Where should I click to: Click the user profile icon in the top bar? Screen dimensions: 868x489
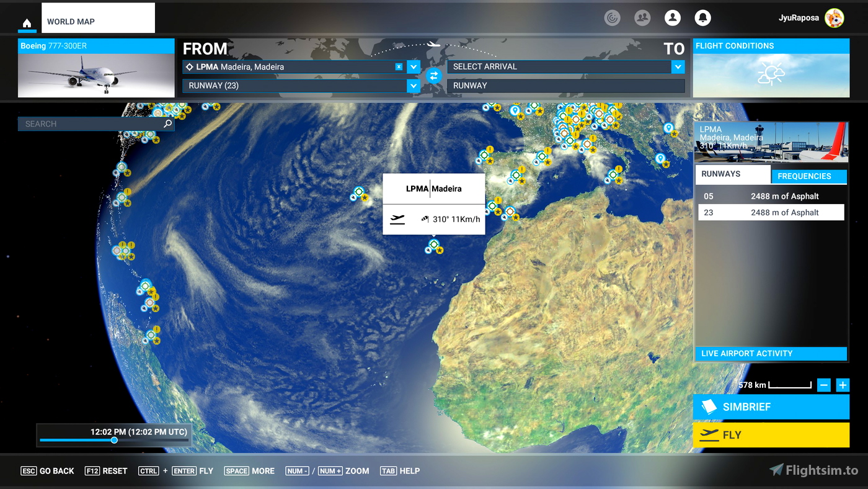673,17
